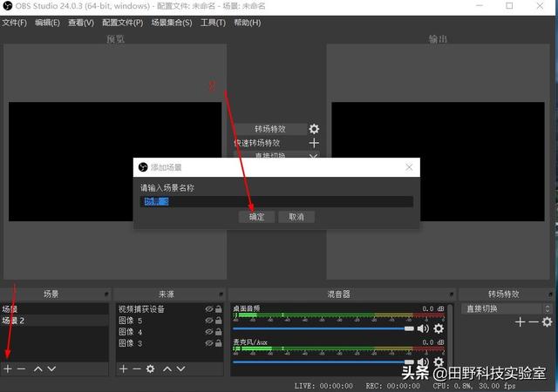
Task: Open 桌面音频 audio settings gear
Action: pos(439,328)
